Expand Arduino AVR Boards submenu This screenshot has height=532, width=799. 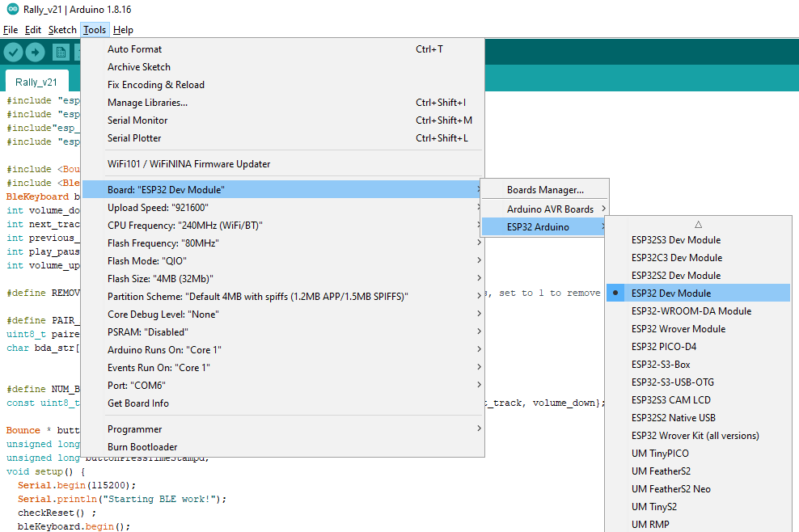click(545, 209)
